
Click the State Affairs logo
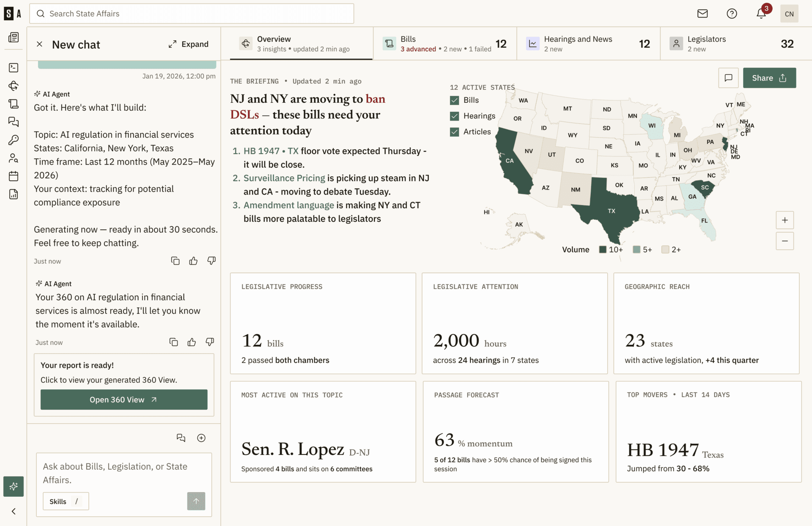point(13,14)
